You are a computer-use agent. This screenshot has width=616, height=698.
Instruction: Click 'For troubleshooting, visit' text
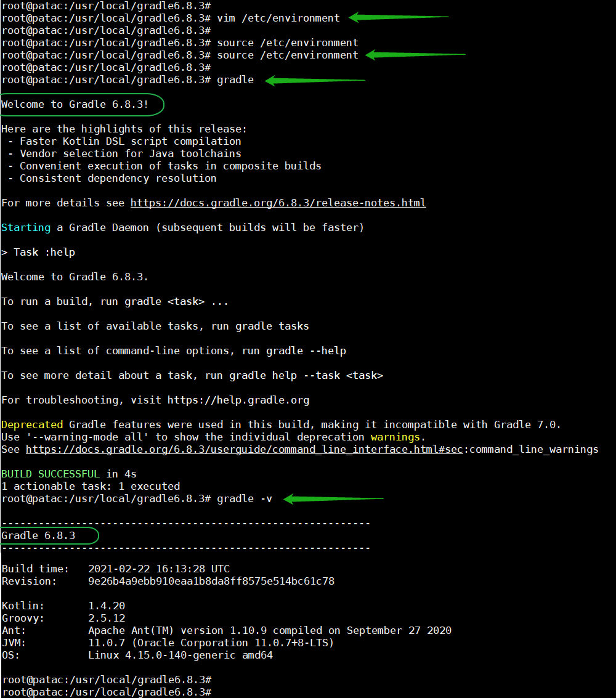(x=81, y=400)
